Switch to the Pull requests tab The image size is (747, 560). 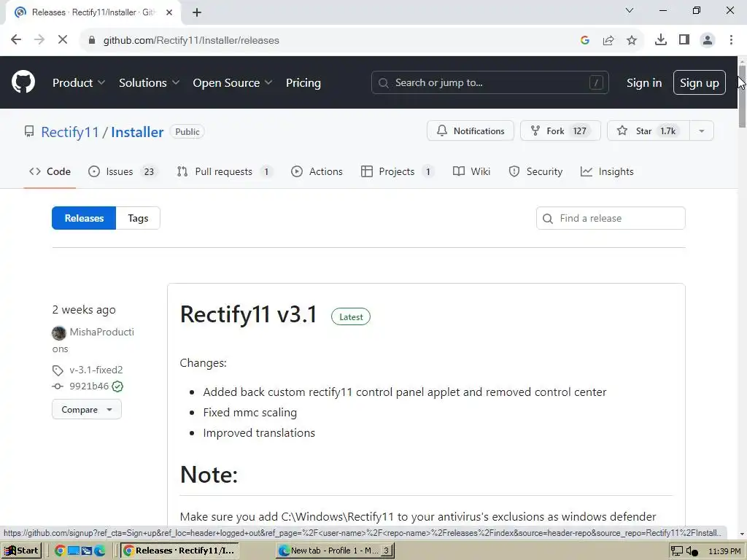(x=225, y=171)
